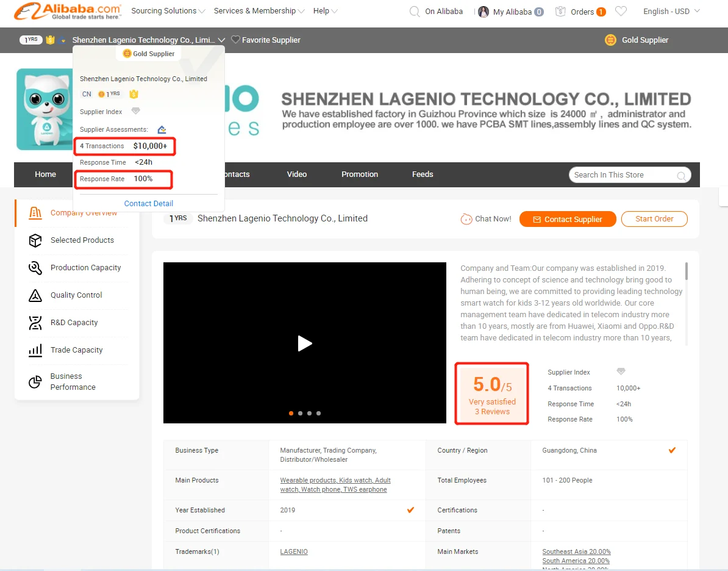
Task: Click the Selected Products box icon
Action: pos(35,240)
